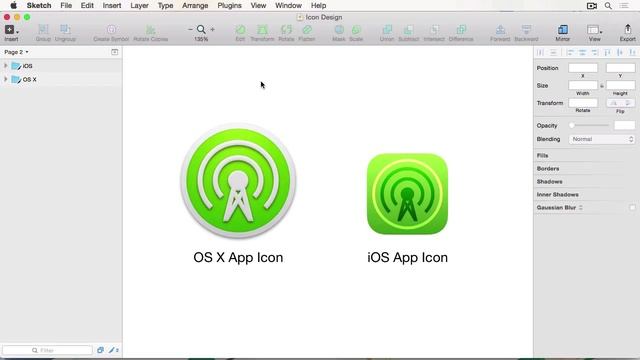Open the Page 2 dropdown
640x360 pixels.
(16, 52)
